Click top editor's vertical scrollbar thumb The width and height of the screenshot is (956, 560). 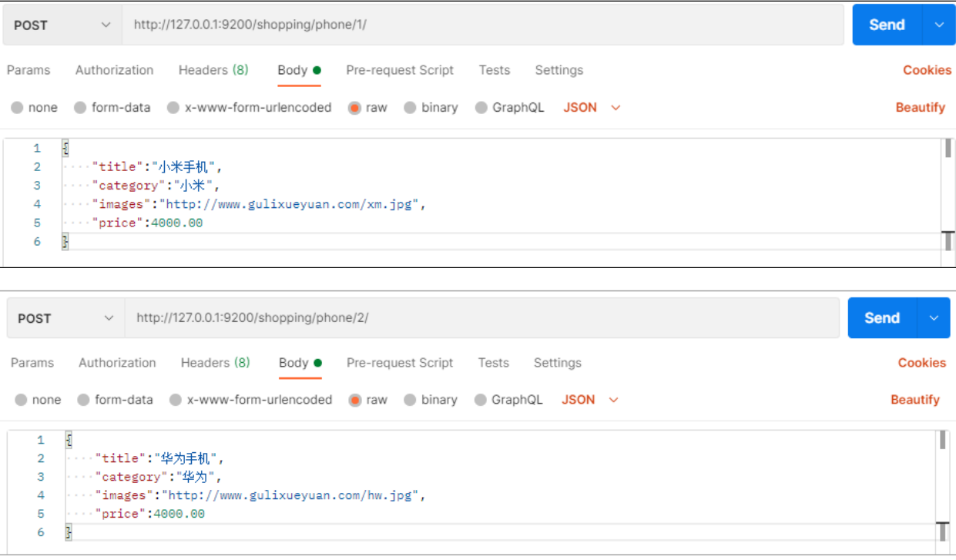[948, 149]
